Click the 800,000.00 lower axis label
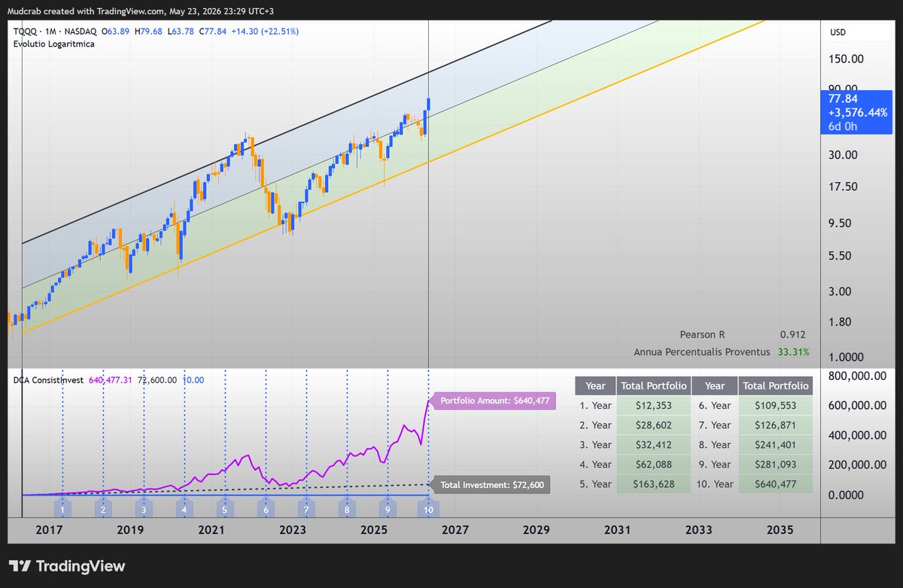 [x=856, y=375]
